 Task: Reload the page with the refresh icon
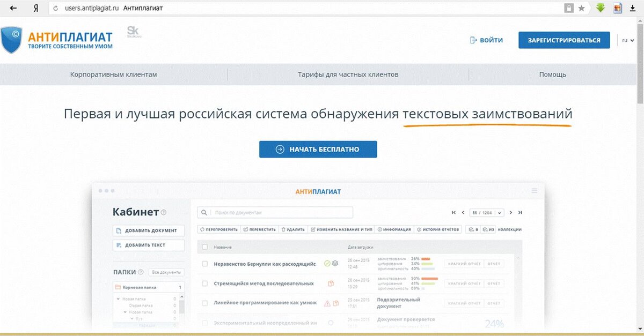tap(55, 9)
